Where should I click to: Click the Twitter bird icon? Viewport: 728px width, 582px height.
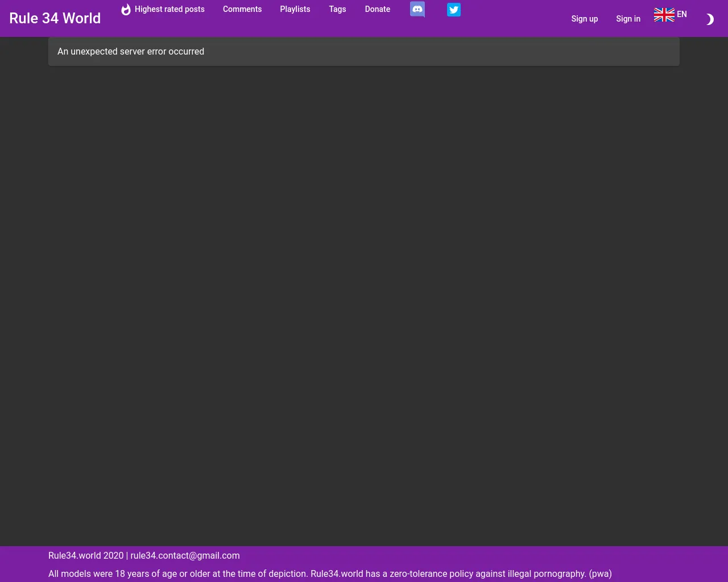[x=454, y=10]
